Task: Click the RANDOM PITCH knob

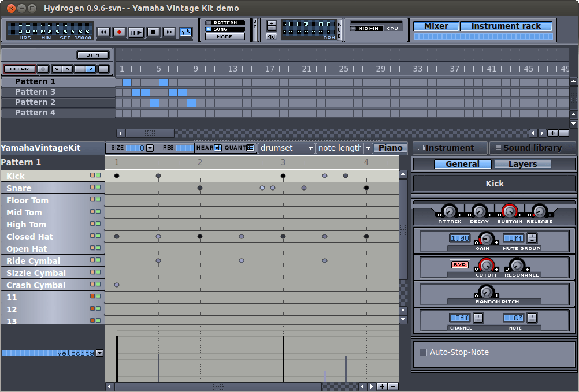Action: click(x=487, y=292)
